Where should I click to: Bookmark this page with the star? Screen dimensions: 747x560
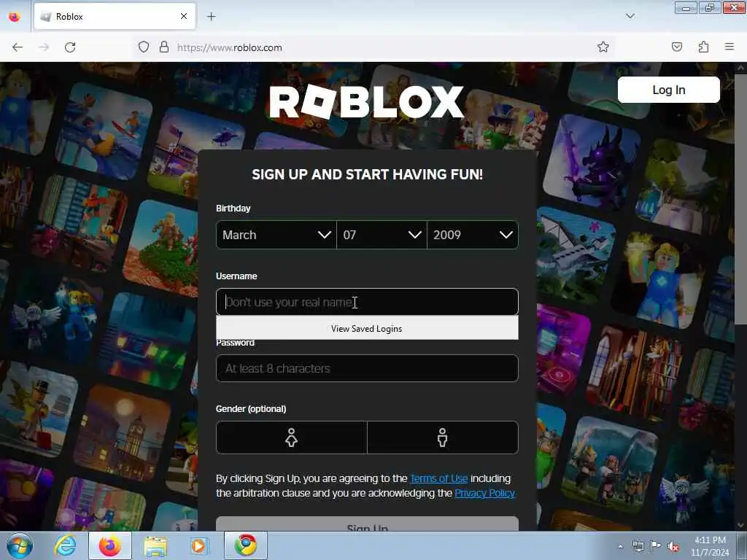click(x=603, y=47)
